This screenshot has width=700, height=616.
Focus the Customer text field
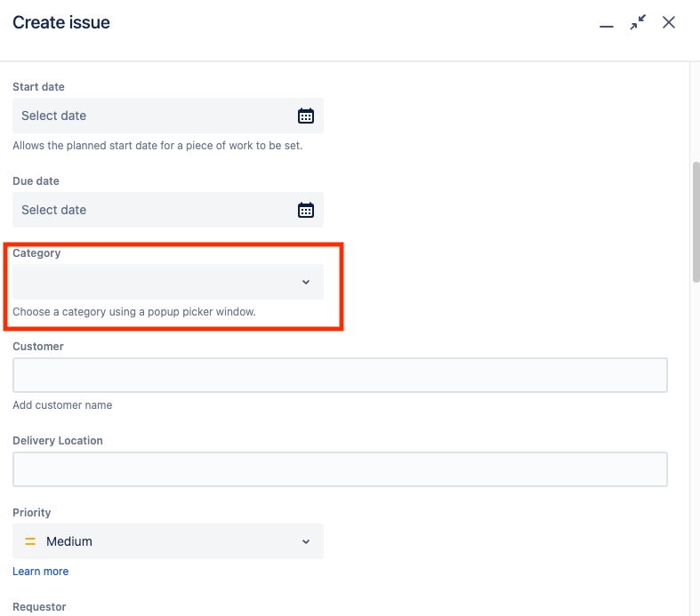340,375
